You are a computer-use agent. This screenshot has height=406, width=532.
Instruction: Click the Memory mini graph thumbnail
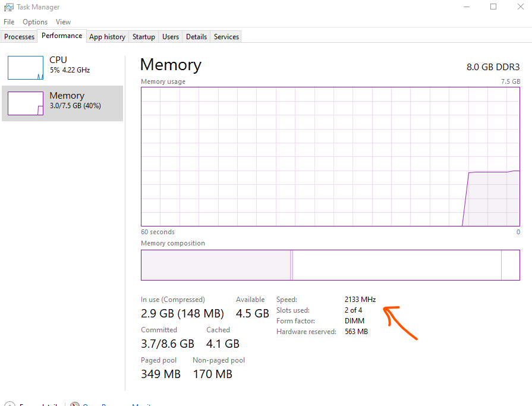(26, 103)
